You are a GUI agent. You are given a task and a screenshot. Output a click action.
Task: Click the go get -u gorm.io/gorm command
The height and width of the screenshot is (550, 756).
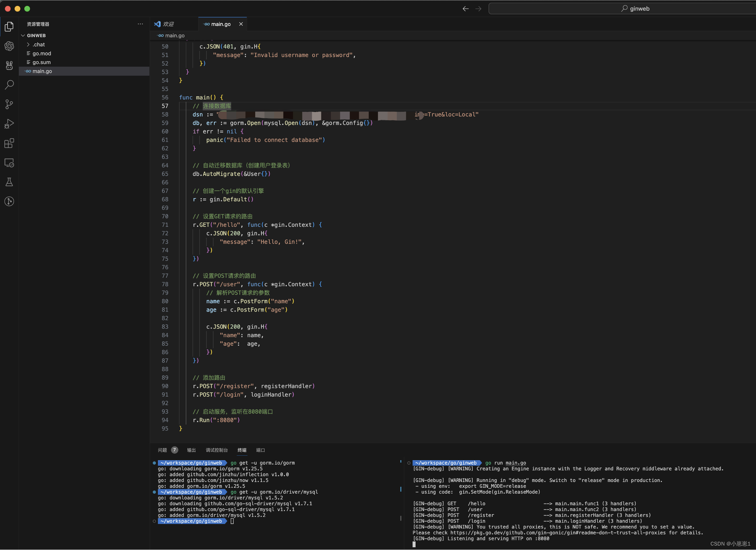262,463
